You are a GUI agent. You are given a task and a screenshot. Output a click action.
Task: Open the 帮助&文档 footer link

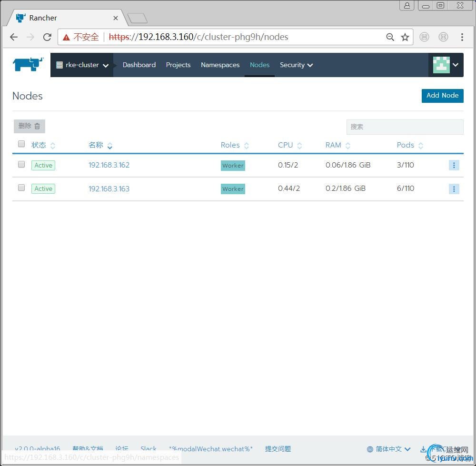coord(88,449)
